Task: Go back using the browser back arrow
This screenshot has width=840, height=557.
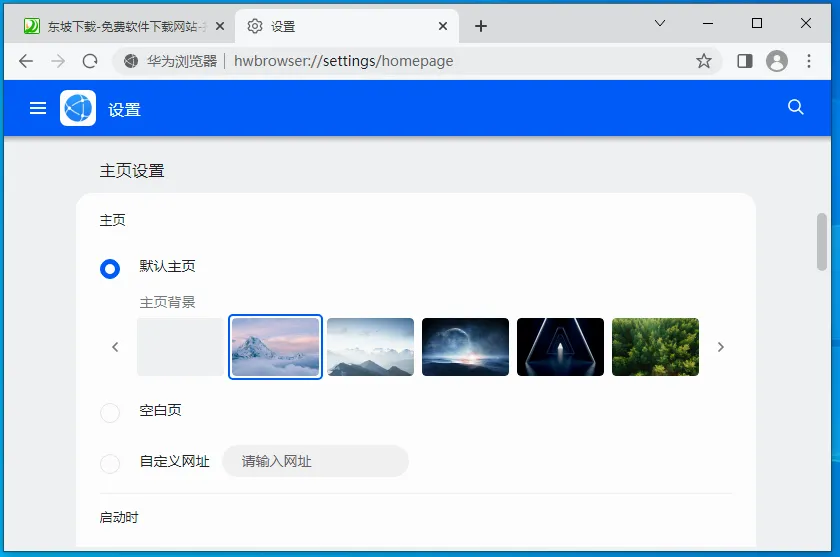Action: click(26, 61)
